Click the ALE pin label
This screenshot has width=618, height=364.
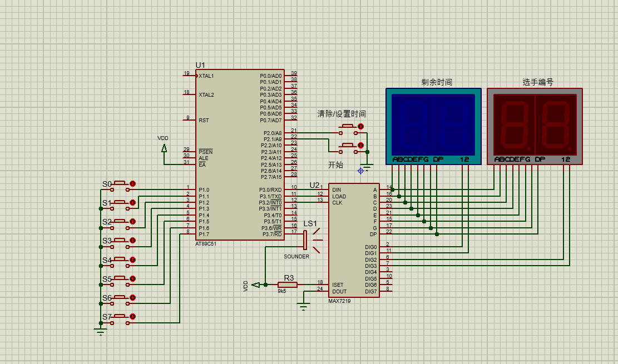[204, 158]
